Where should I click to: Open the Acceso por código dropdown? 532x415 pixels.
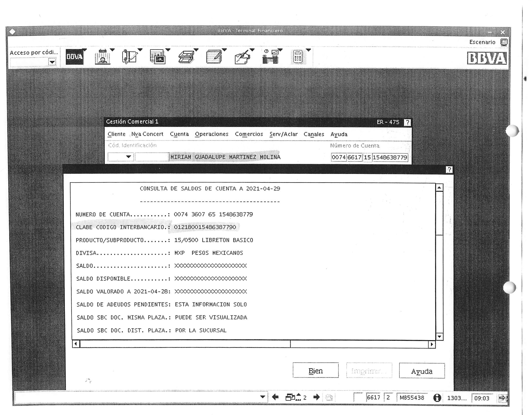click(x=52, y=62)
